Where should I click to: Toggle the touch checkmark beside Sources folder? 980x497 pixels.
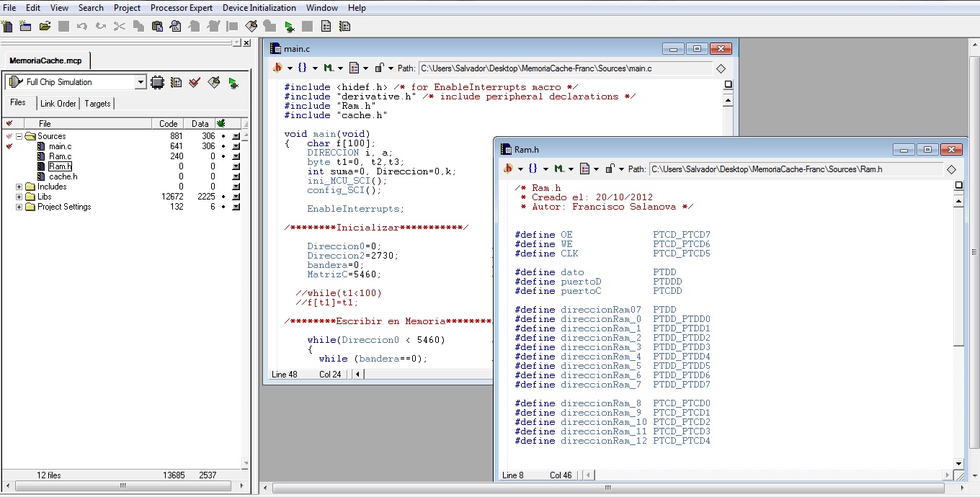point(9,136)
